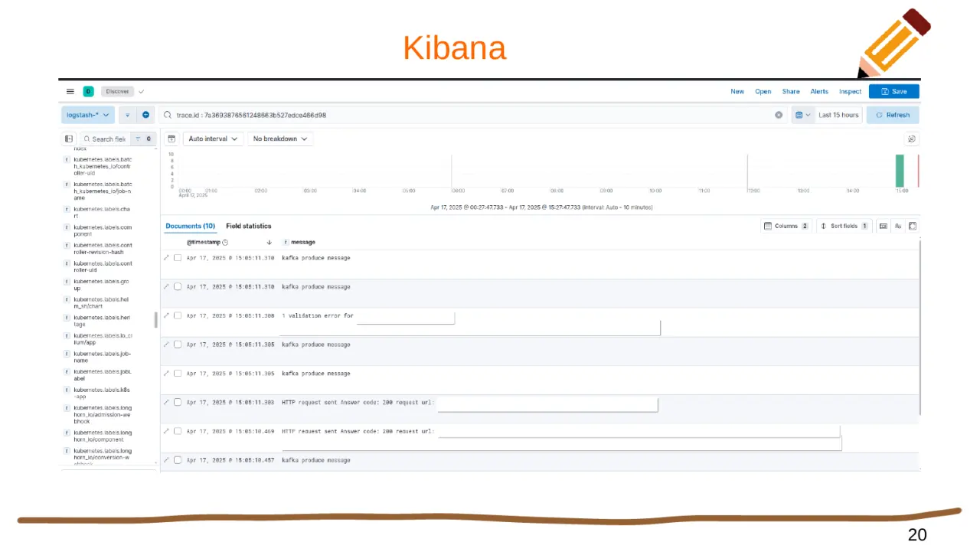Viewport: 980px width, 552px height.
Task: Click the type icon of kubernetes.labels.component field
Action: coord(67,227)
